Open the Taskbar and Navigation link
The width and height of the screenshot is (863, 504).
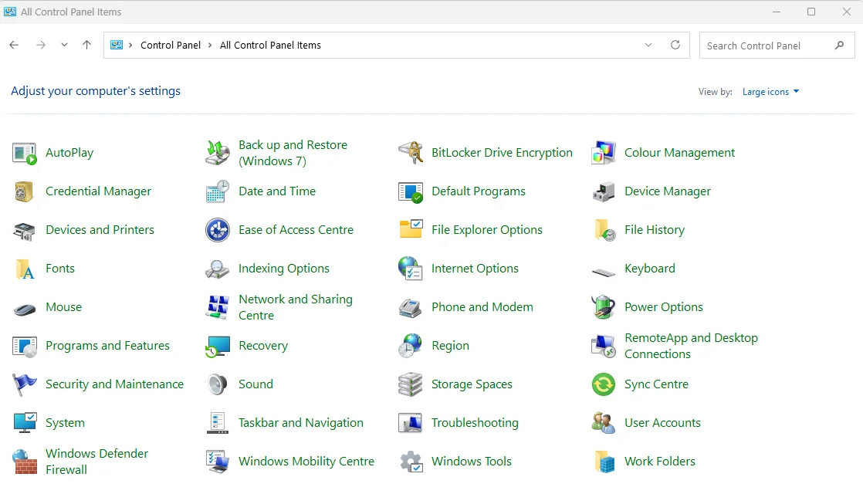coord(301,422)
